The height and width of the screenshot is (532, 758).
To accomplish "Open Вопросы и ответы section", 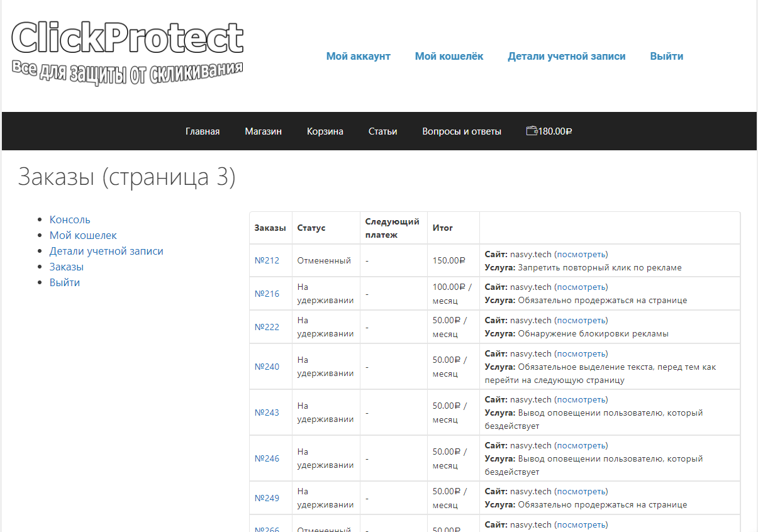I will (x=462, y=131).
